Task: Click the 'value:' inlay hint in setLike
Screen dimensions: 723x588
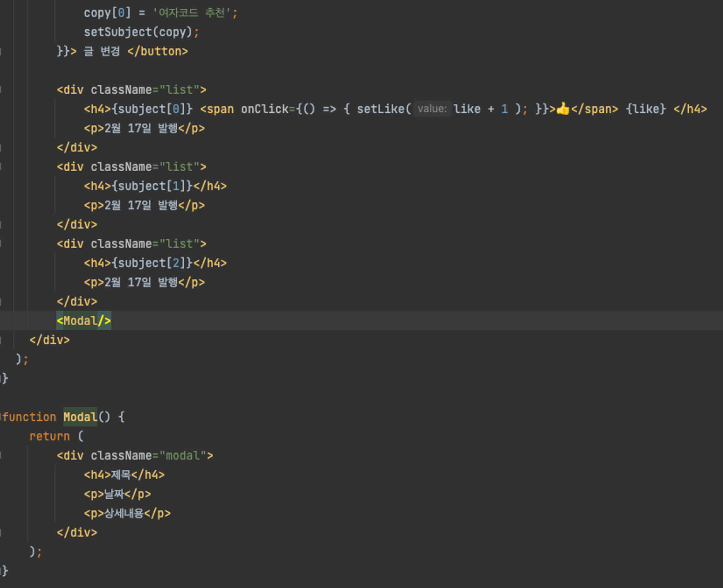Action: [432, 109]
